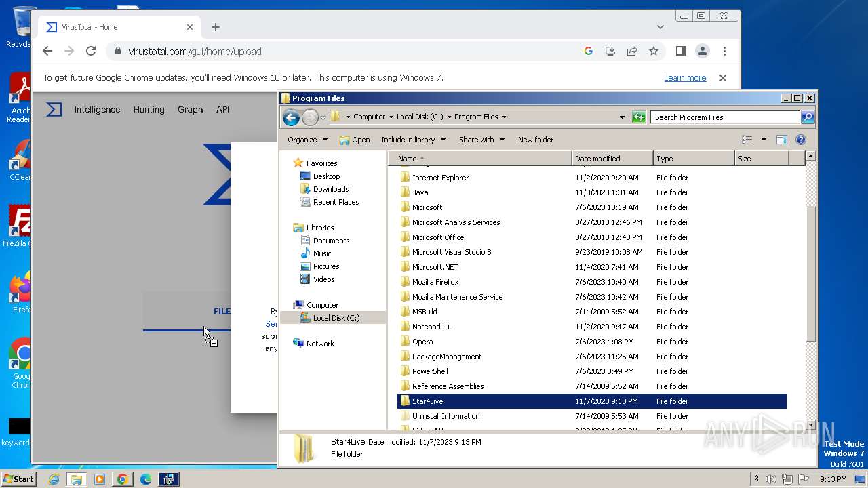
Task: Open a new Chrome tab with plus
Action: coord(216,27)
